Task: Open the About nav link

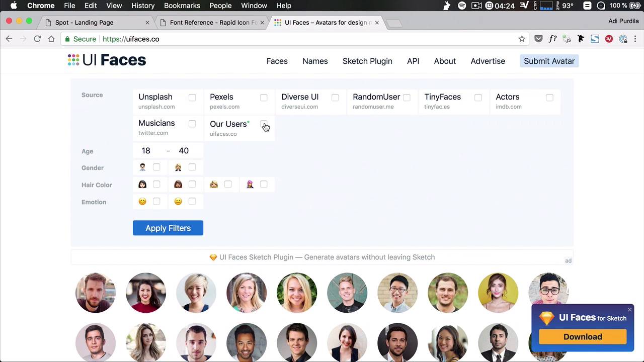Action: [445, 61]
